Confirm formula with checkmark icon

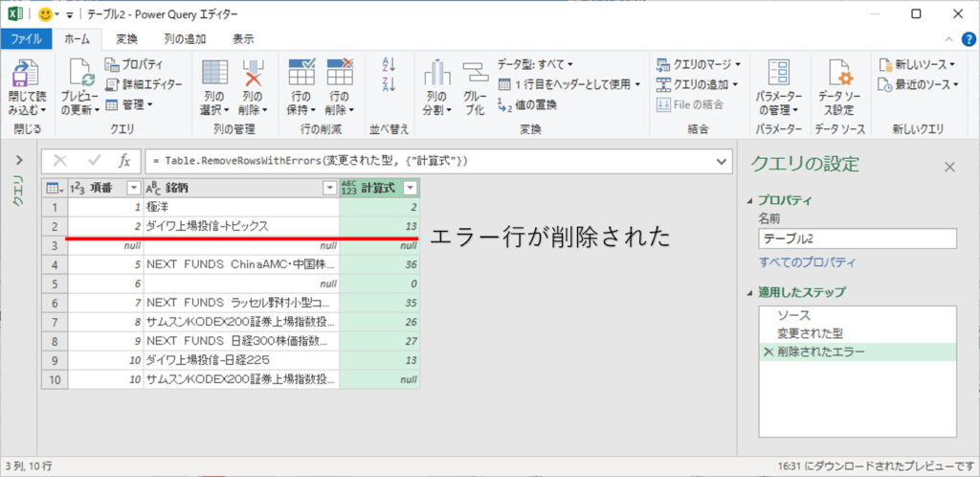[95, 161]
